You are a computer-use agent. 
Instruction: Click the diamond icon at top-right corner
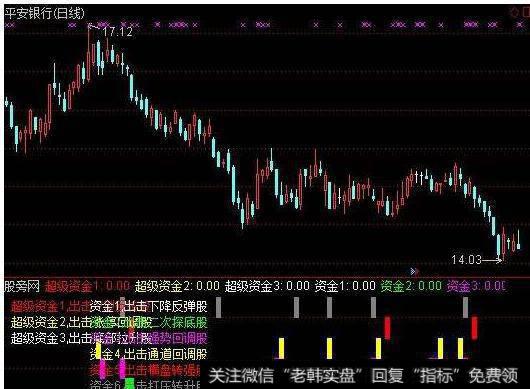pos(514,13)
